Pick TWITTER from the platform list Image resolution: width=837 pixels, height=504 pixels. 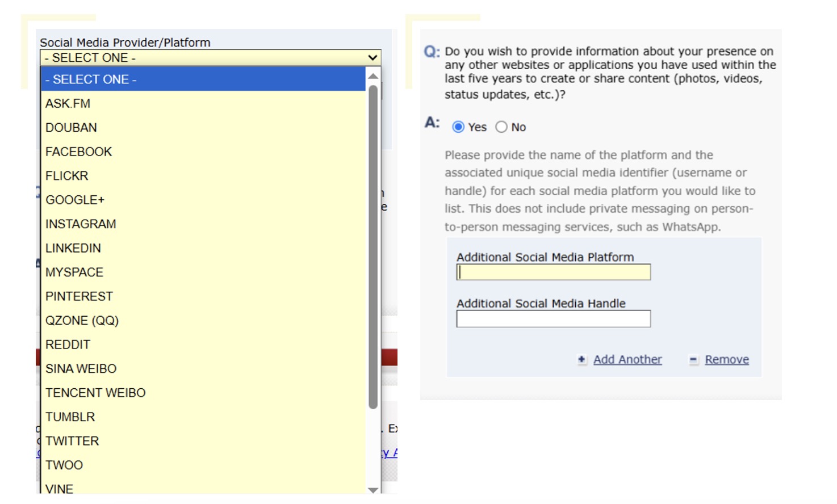coord(203,441)
